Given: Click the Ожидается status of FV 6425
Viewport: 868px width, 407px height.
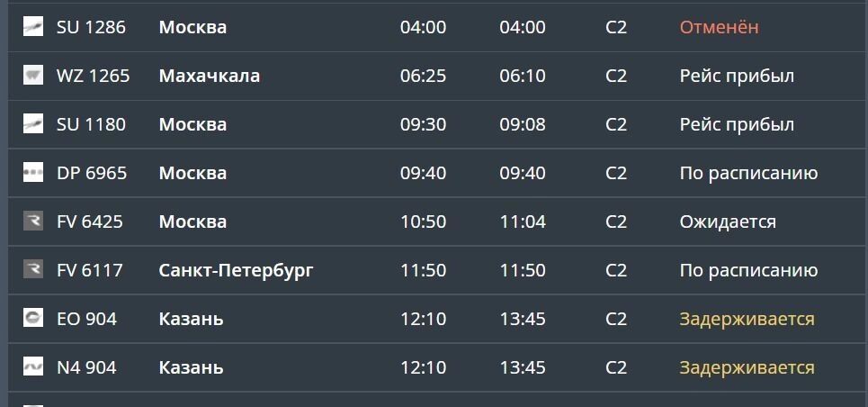Looking at the screenshot, I should pos(728,222).
